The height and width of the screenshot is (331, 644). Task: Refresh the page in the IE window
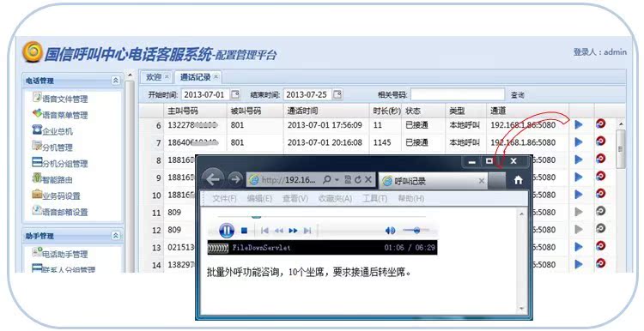(x=358, y=180)
